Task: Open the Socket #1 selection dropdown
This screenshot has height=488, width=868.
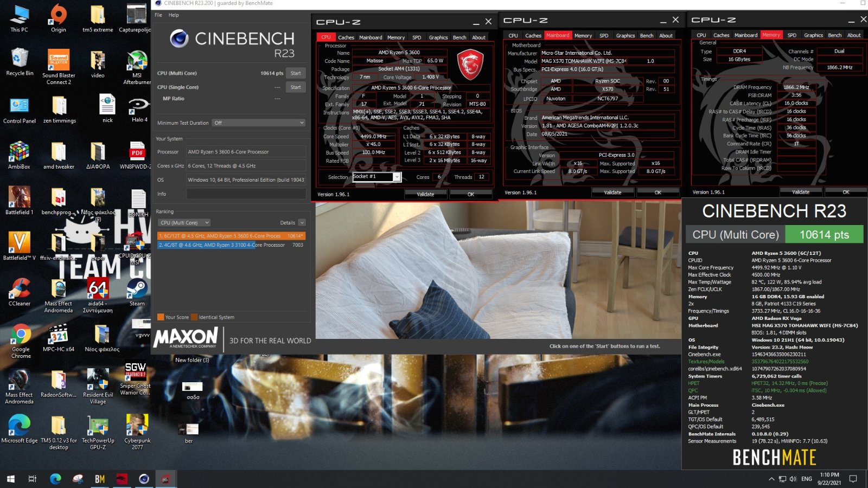Action: click(x=376, y=177)
